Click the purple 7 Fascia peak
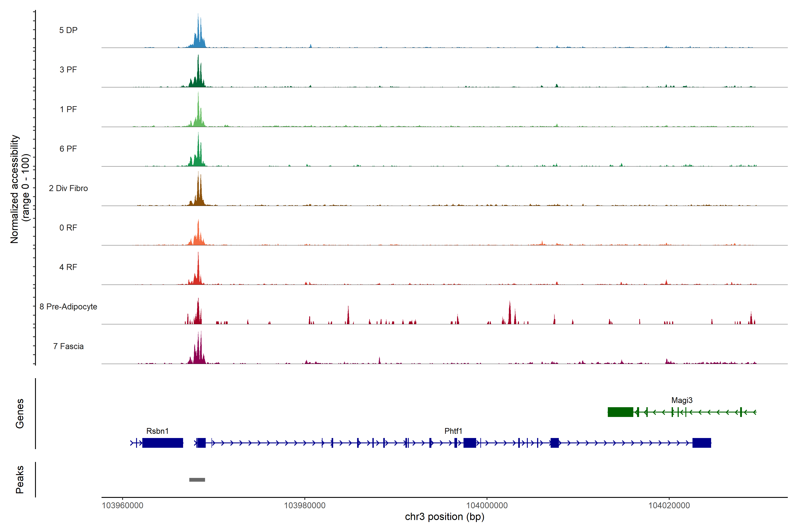798x532 pixels. (199, 354)
